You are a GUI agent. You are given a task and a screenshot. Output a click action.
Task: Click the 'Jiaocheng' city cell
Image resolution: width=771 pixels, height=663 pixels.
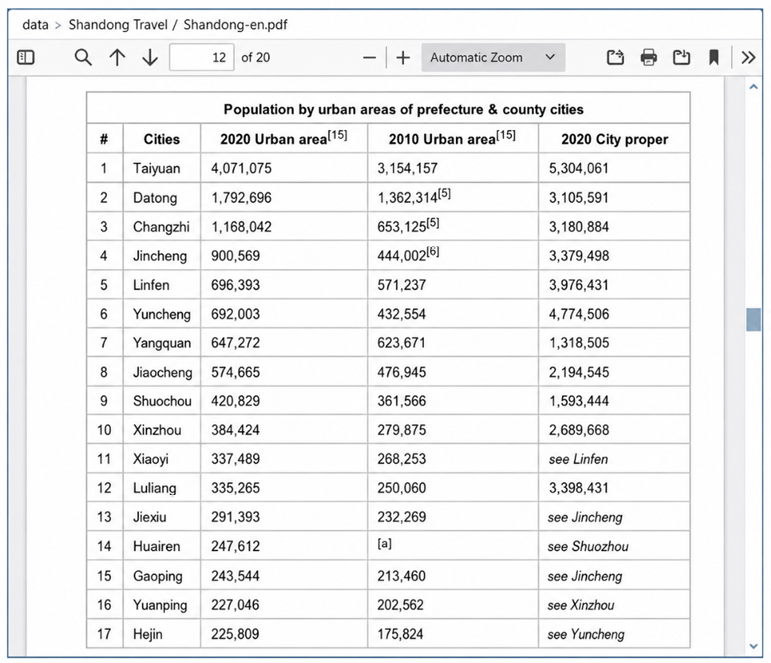[x=162, y=372]
